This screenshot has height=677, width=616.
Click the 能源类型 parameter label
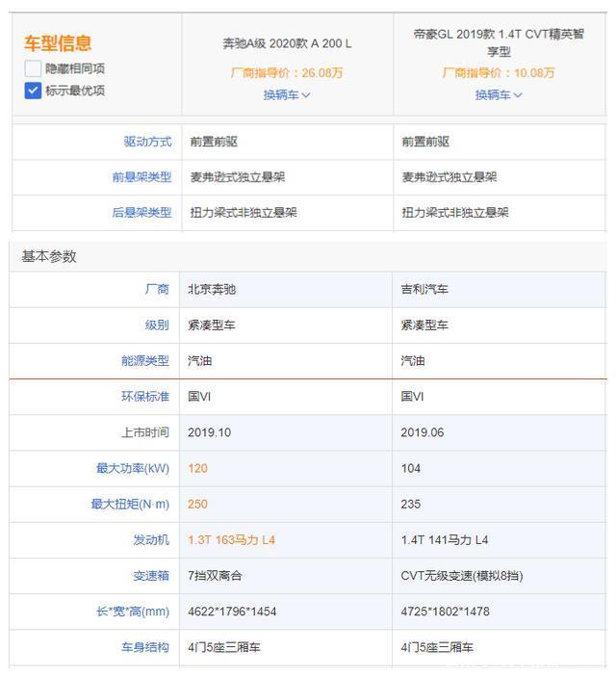click(145, 361)
